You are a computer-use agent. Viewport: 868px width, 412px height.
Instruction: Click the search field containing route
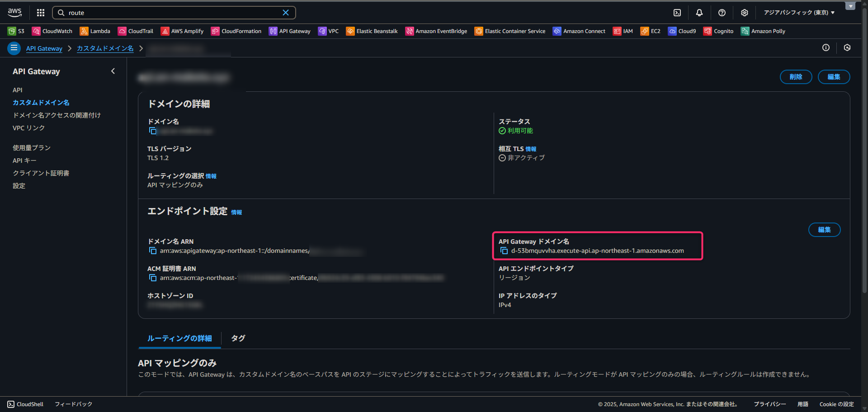174,13
